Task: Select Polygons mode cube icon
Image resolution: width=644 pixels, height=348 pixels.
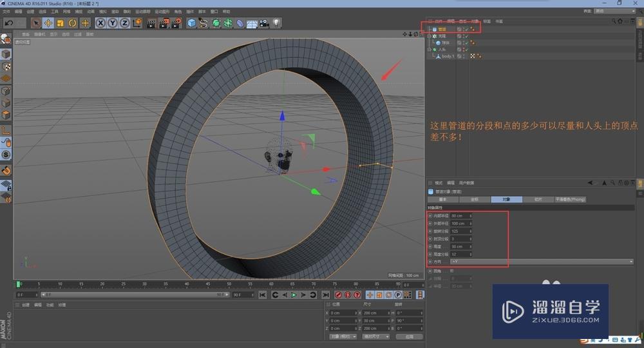Action: (x=6, y=115)
